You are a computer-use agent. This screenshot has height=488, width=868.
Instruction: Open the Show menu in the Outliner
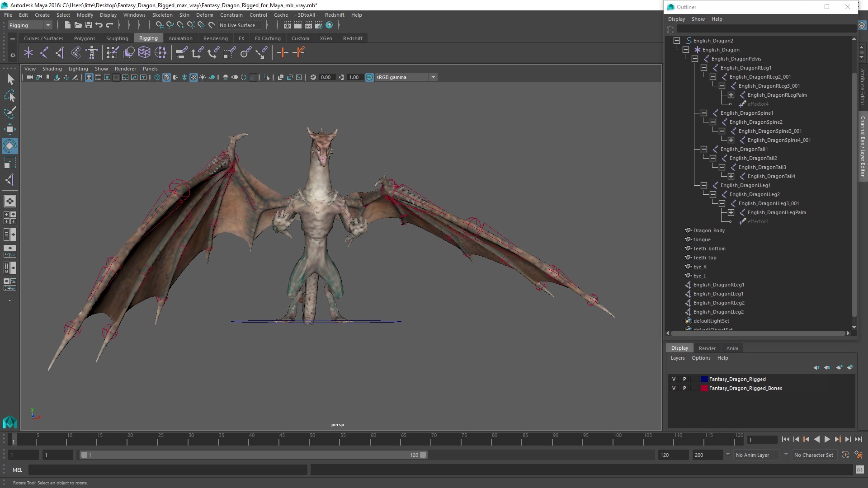point(698,19)
